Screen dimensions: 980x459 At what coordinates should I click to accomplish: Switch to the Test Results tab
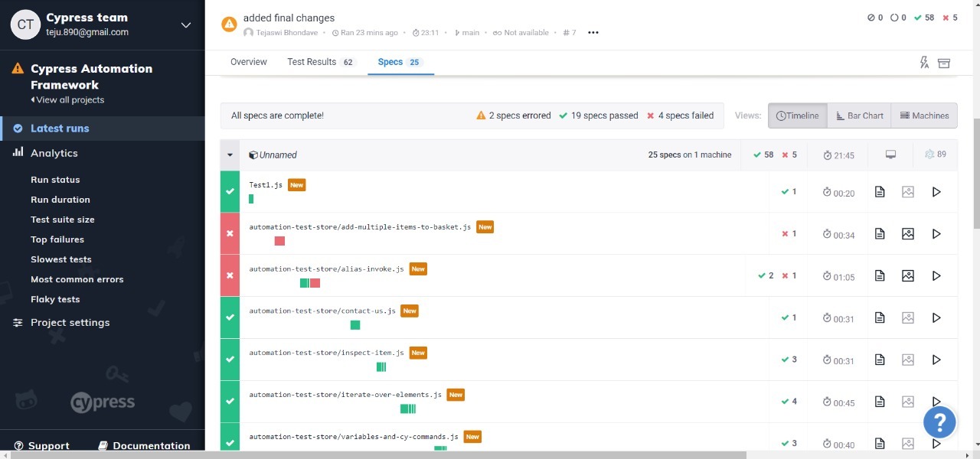tap(312, 62)
